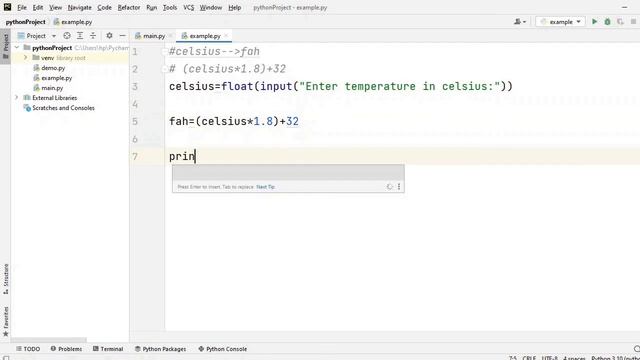640x360 pixels.
Task: Open the Problems tool window
Action: tap(66, 349)
